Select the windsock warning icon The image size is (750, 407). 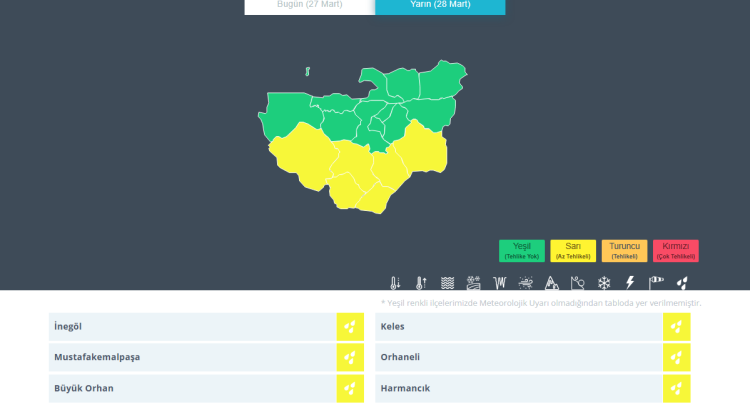(656, 283)
